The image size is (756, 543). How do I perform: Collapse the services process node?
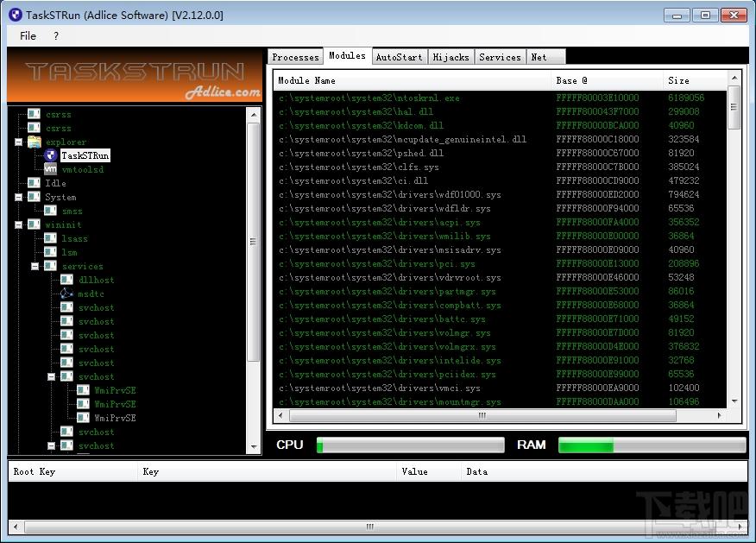tap(35, 266)
